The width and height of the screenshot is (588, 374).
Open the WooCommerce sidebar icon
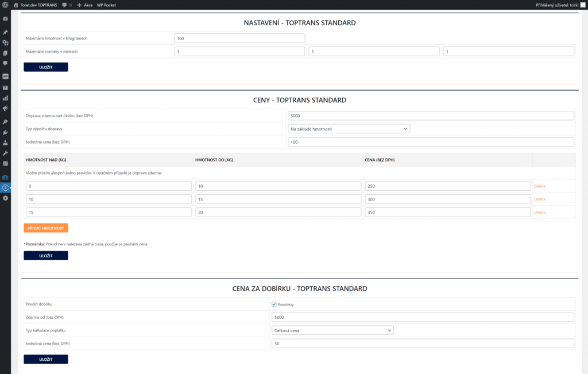(5, 76)
